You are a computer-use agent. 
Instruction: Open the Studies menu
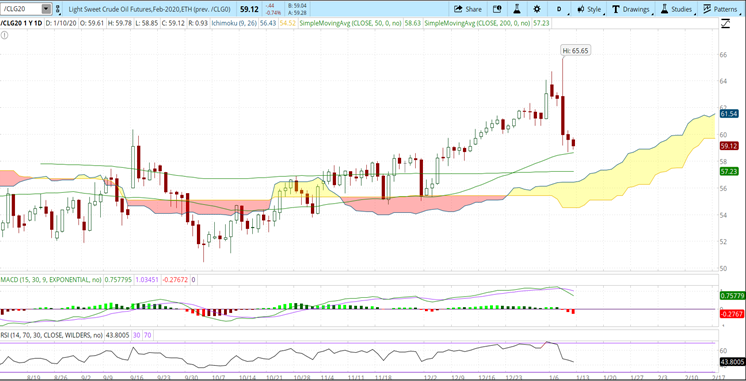tap(676, 9)
